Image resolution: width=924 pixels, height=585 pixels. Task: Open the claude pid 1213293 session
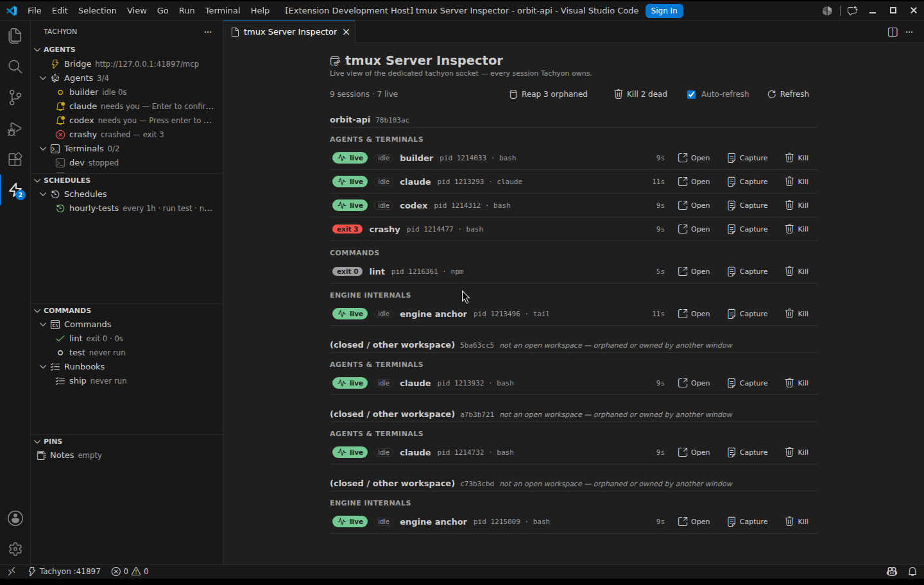pos(694,182)
